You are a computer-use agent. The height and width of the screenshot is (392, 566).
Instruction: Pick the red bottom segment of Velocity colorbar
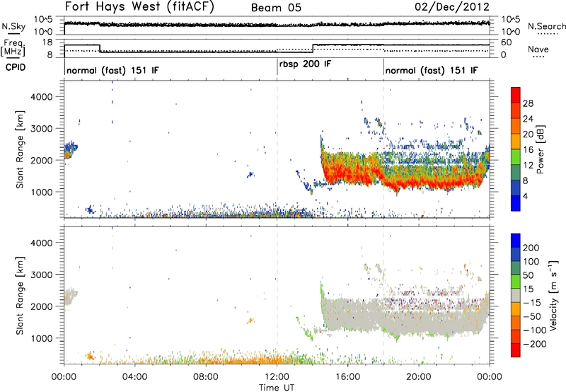[x=516, y=350]
